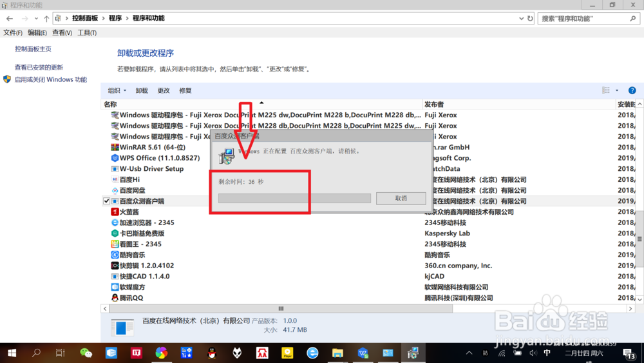Click the 360.cn company, Inc. publisher cell

click(459, 266)
